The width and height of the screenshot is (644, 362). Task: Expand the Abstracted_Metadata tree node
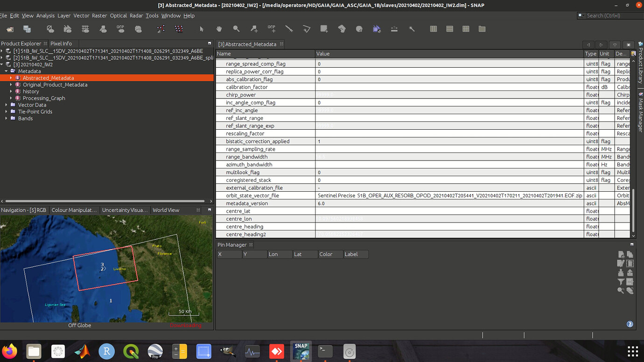[11, 78]
